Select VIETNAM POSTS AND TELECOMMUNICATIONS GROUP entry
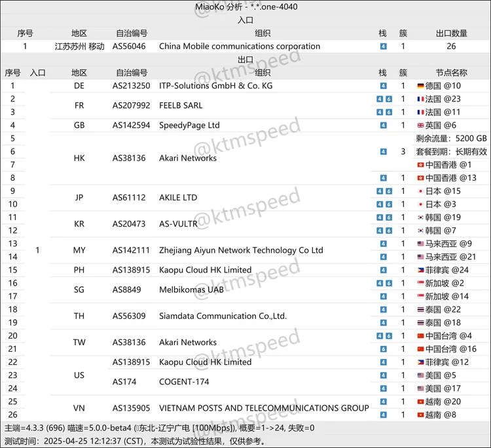Image resolution: width=491 pixels, height=448 pixels. click(263, 408)
